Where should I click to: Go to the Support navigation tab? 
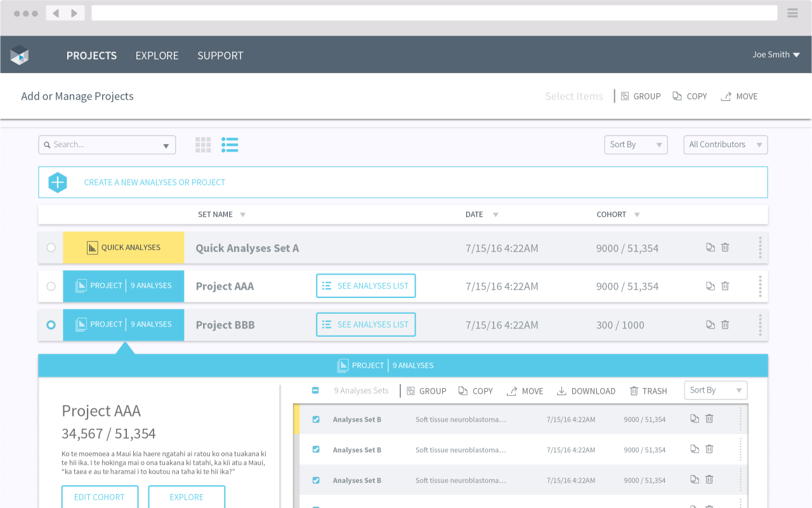pos(220,56)
